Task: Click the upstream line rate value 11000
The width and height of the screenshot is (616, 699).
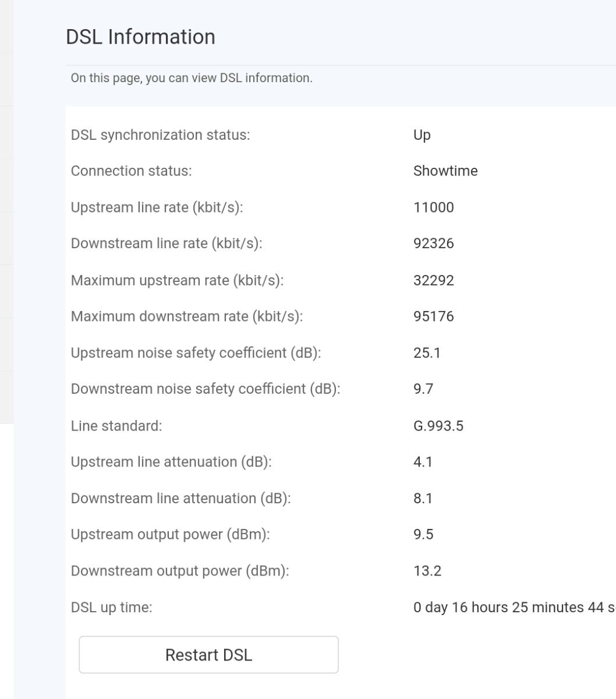Action: (434, 207)
